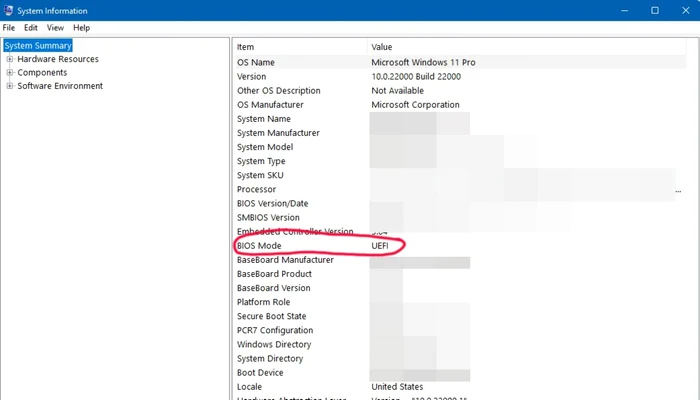Click the United States locale value
The width and height of the screenshot is (700, 400).
(397, 387)
